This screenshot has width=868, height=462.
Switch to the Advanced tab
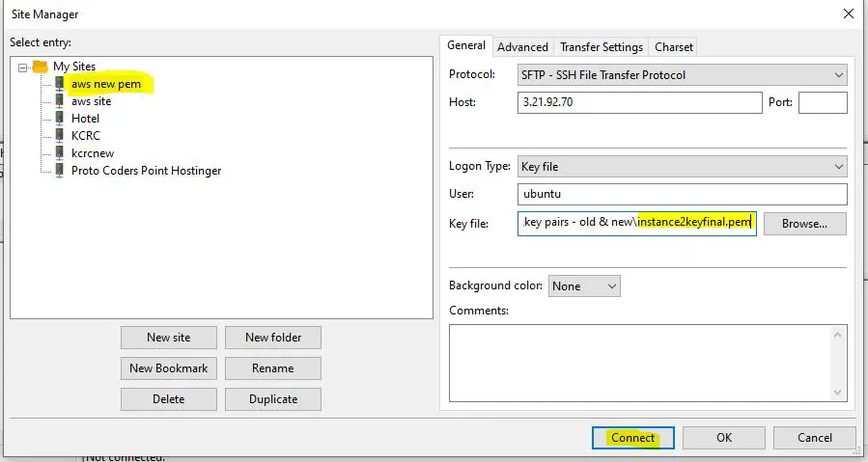[522, 47]
